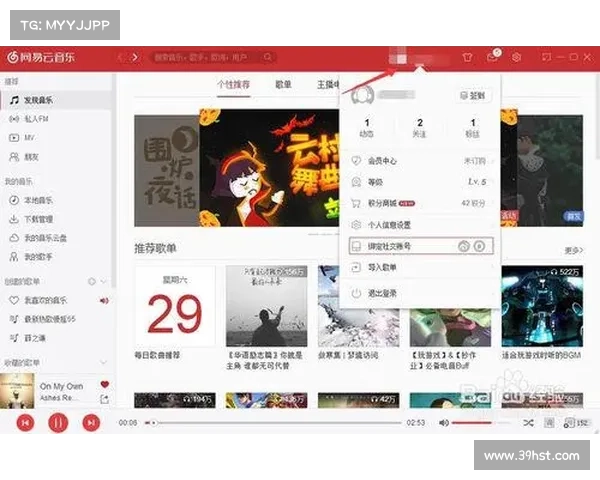600x480 pixels.
Task: Switch to the 歌单 tab
Action: (x=284, y=85)
